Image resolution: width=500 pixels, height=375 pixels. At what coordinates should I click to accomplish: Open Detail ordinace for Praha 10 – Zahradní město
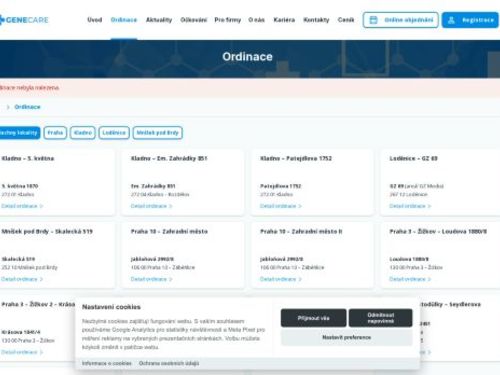click(151, 279)
